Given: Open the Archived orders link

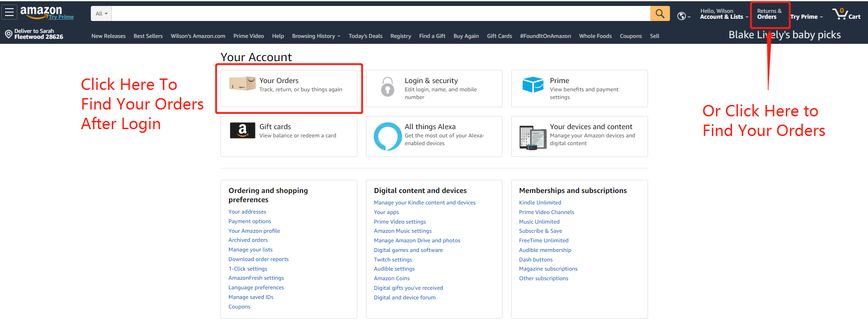Looking at the screenshot, I should point(248,240).
